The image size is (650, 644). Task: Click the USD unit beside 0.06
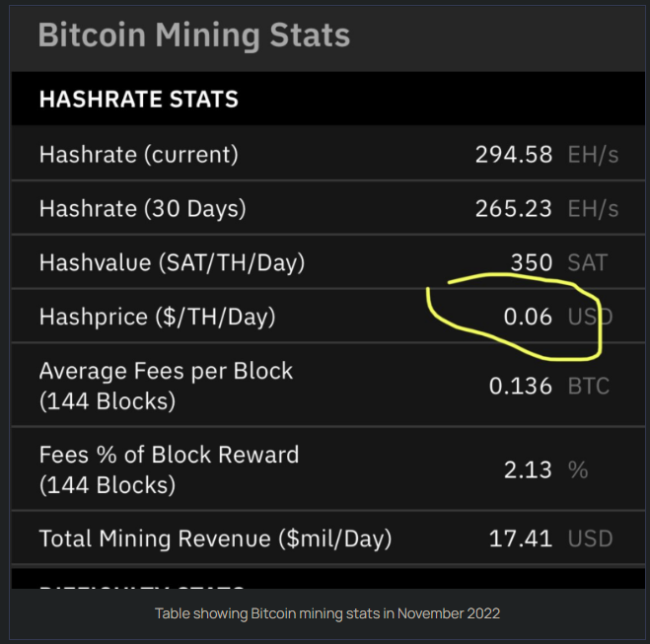[x=590, y=317]
